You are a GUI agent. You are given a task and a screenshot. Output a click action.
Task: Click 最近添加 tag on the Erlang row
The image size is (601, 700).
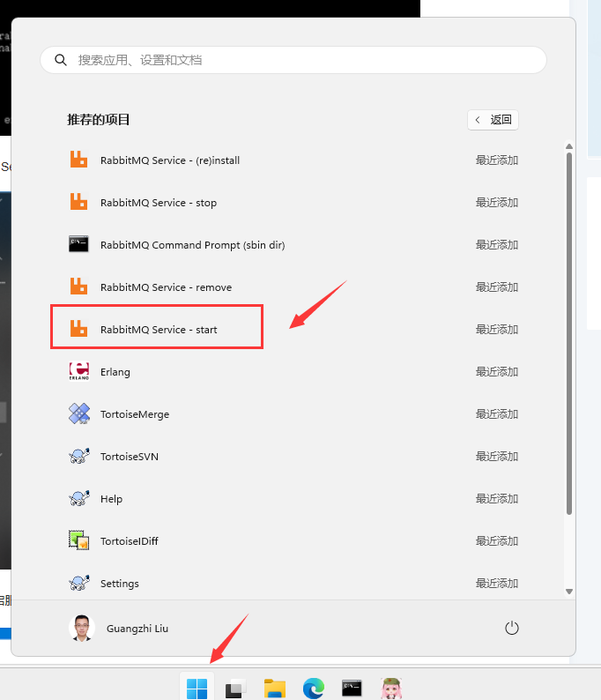tap(497, 371)
